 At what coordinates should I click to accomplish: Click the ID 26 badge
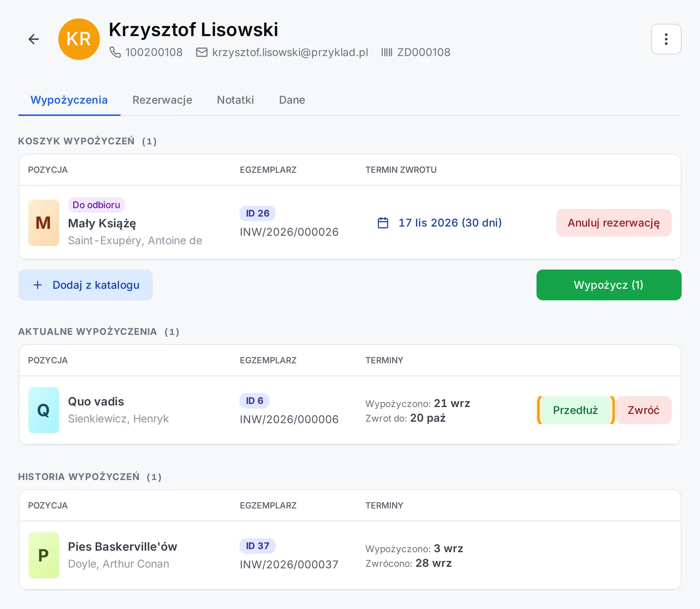pyautogui.click(x=257, y=213)
